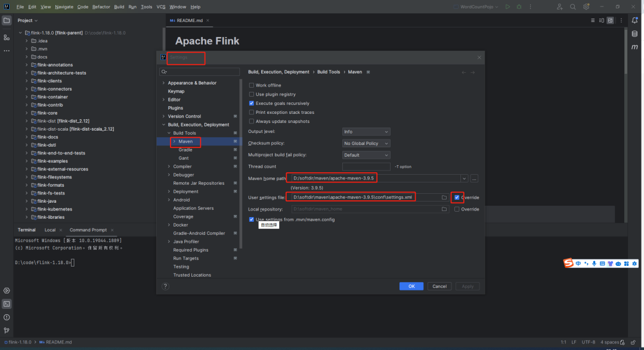Screen dimensions: 644x350
Task: Open the Navigate menu
Action: [x=64, y=7]
